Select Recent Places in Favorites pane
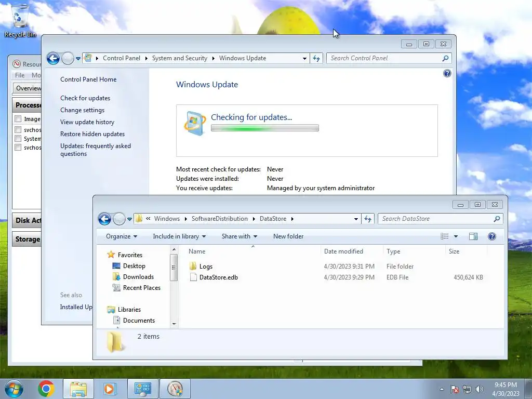This screenshot has height=399, width=532. click(137, 288)
